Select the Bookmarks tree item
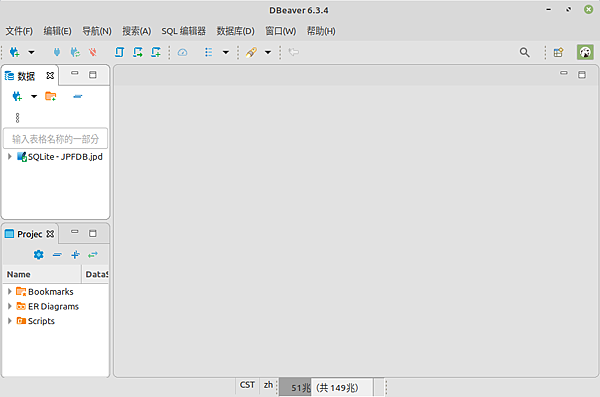Image resolution: width=600 pixels, height=397 pixels. (x=45, y=292)
